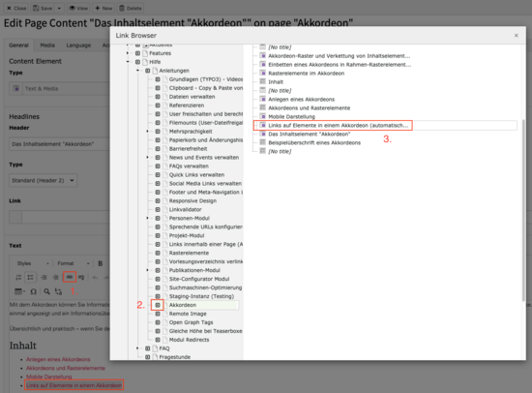Switch to the Media tab

[47, 45]
